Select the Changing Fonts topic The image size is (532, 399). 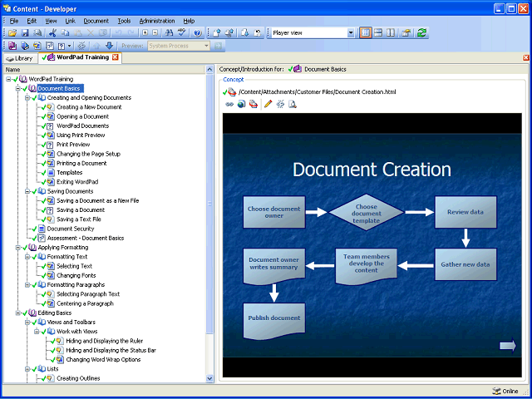click(x=76, y=275)
